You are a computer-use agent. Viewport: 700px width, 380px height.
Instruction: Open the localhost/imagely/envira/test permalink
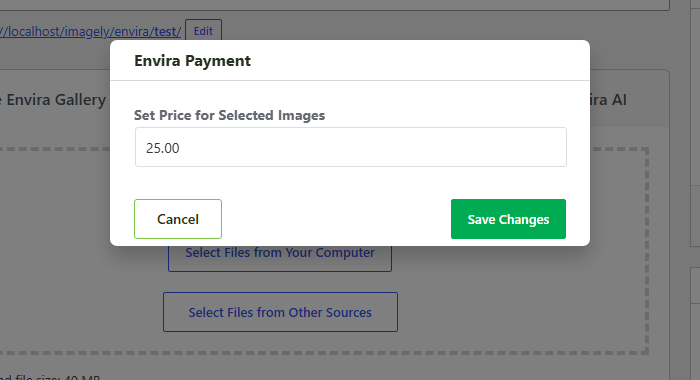[x=91, y=31]
